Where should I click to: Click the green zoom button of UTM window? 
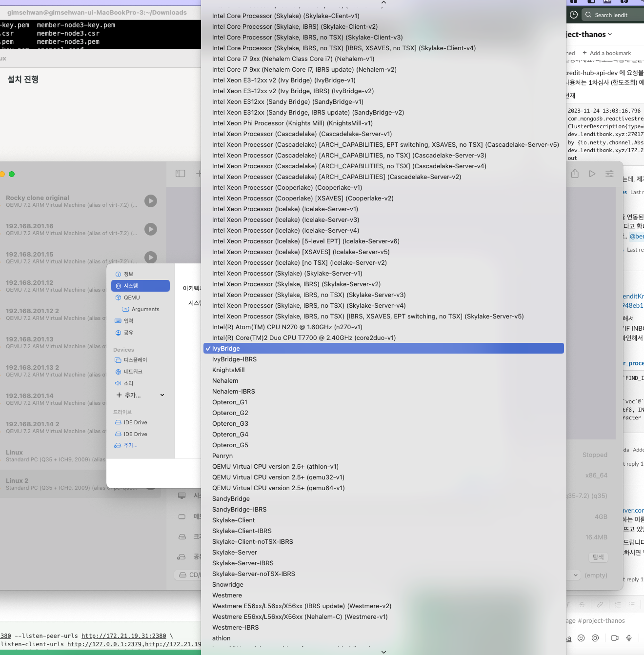pos(12,174)
